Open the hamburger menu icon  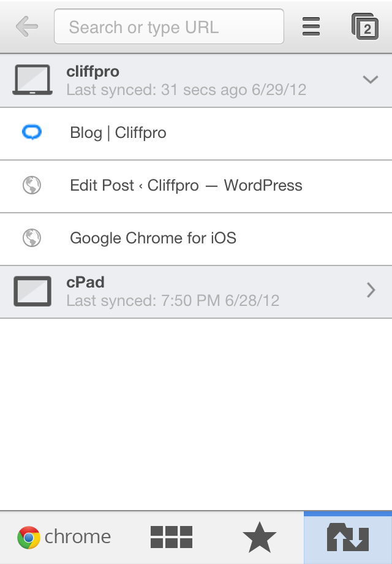tap(311, 26)
